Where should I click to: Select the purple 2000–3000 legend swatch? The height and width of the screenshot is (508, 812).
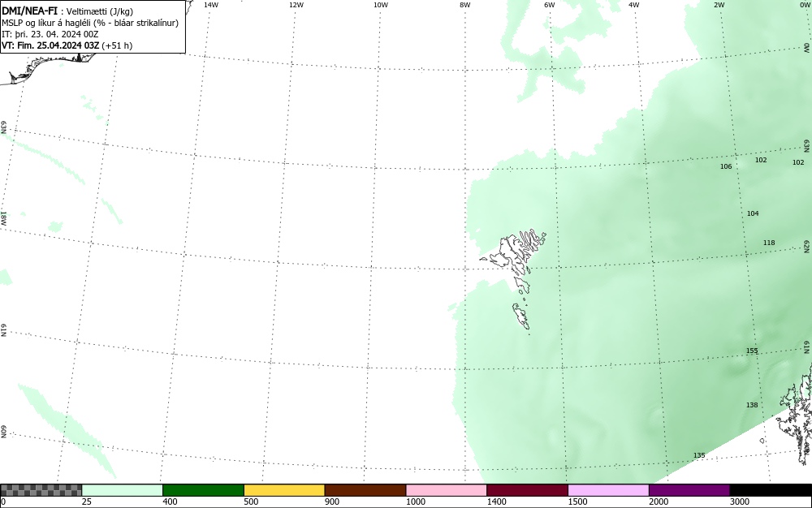[689, 490]
